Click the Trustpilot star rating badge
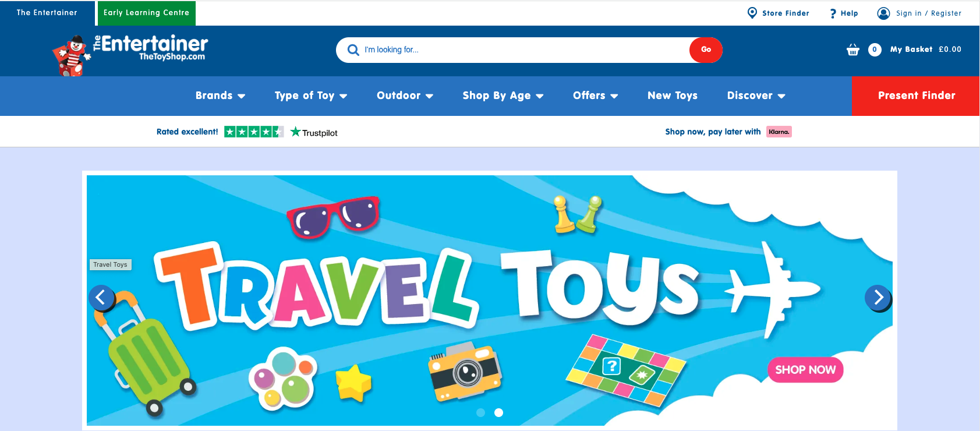Viewport: 980px width, 431px height. 254,132
